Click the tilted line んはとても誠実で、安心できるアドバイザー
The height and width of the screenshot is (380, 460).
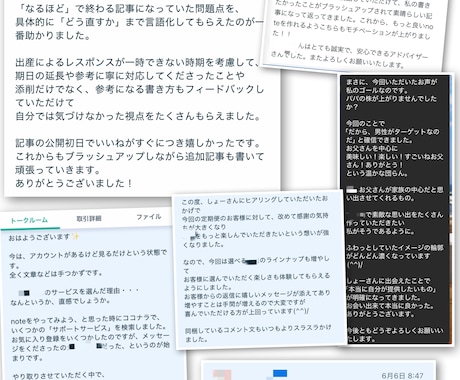(363, 51)
